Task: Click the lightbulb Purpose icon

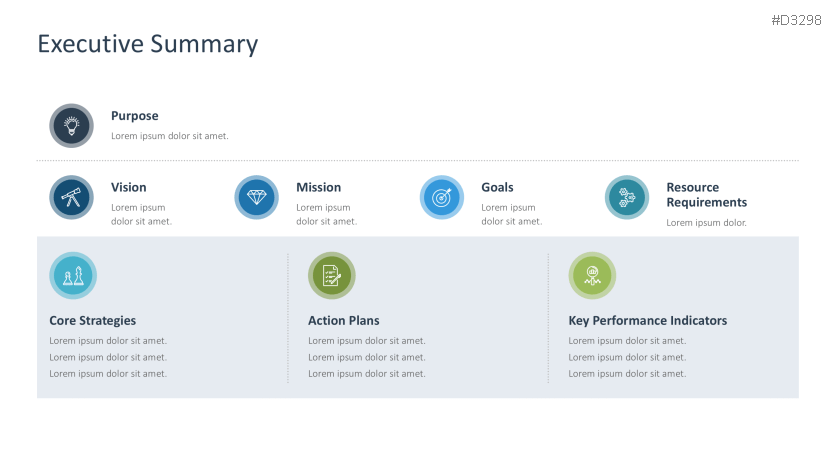Action: (x=71, y=126)
